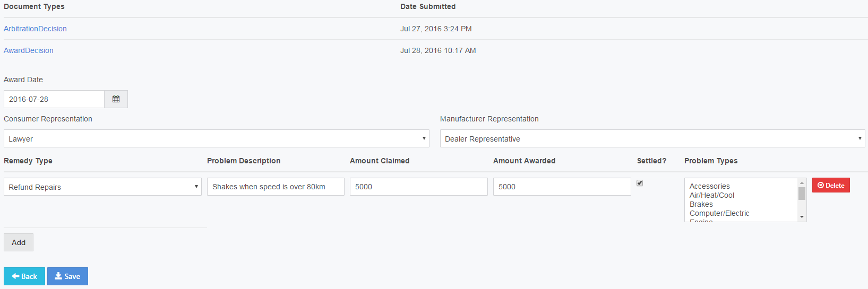Select Brakes in the Problem Types list
868x289 pixels.
pos(701,204)
